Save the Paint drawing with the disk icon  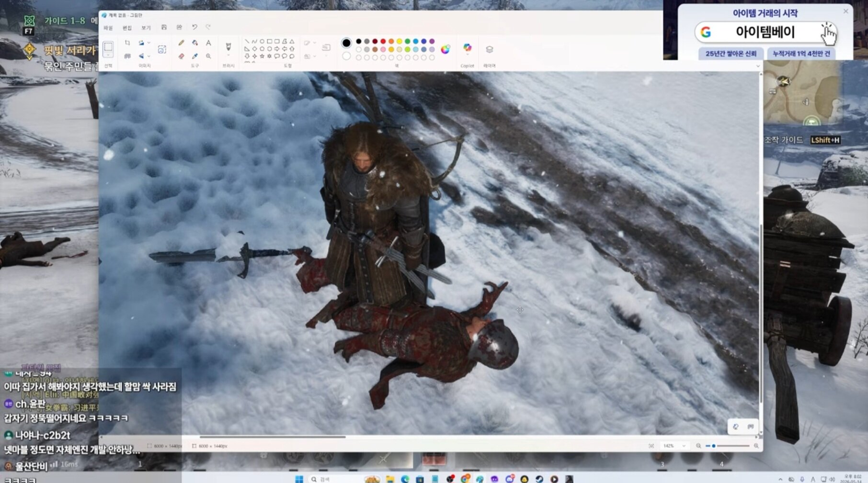coord(164,27)
